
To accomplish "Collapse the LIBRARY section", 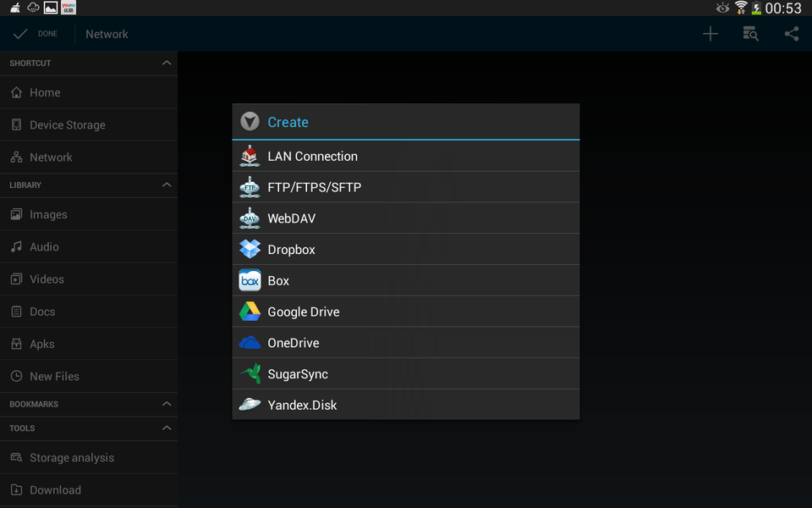I will 167,185.
